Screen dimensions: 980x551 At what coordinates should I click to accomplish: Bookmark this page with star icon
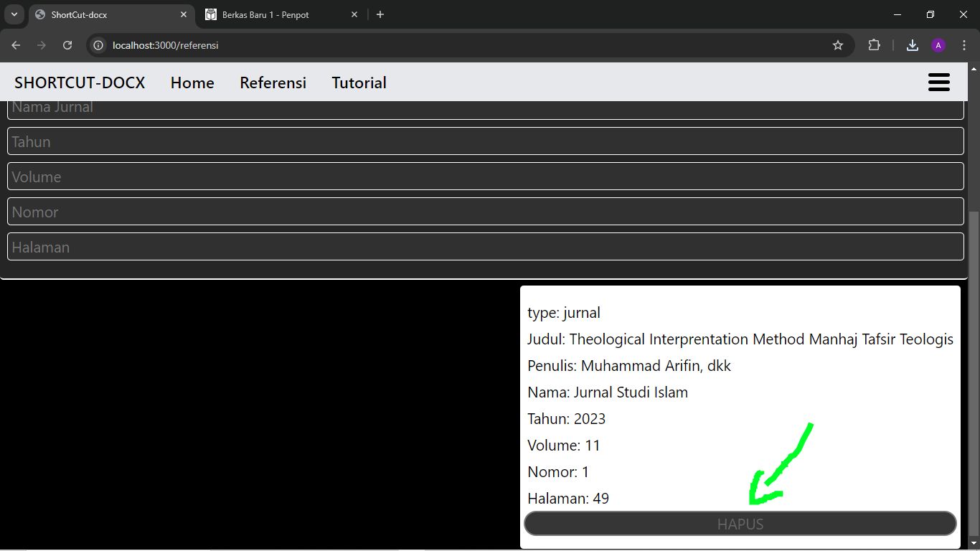tap(838, 45)
